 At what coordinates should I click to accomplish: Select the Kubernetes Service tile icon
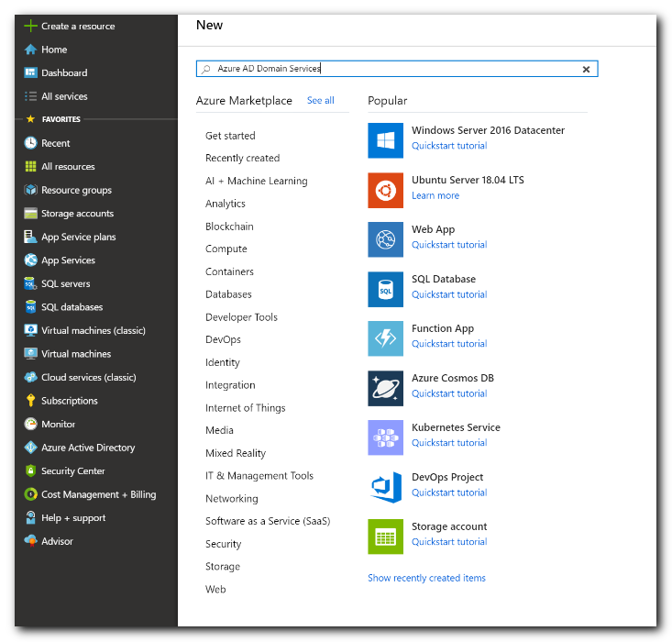coord(385,437)
